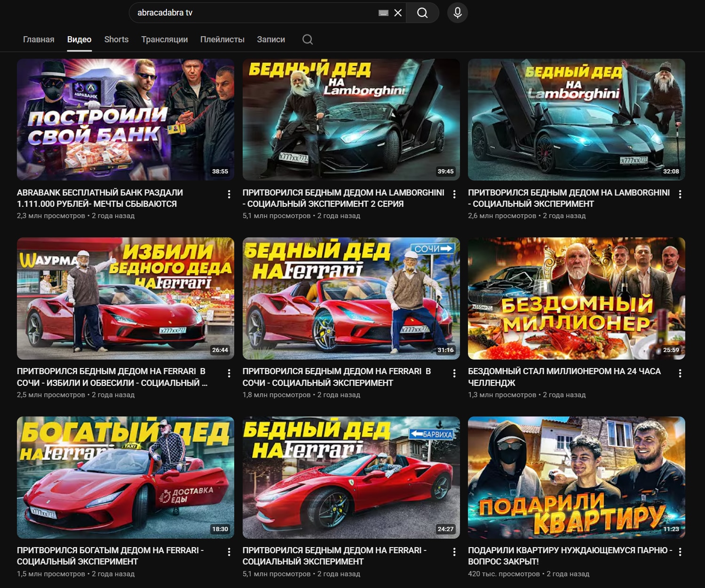705x588 pixels.
Task: Click the 420 тыс. просмотров text
Action: tap(504, 574)
